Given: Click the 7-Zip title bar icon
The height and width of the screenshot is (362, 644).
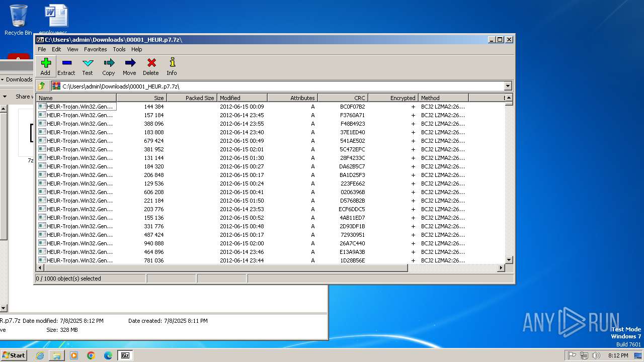Looking at the screenshot, I should (x=40, y=39).
